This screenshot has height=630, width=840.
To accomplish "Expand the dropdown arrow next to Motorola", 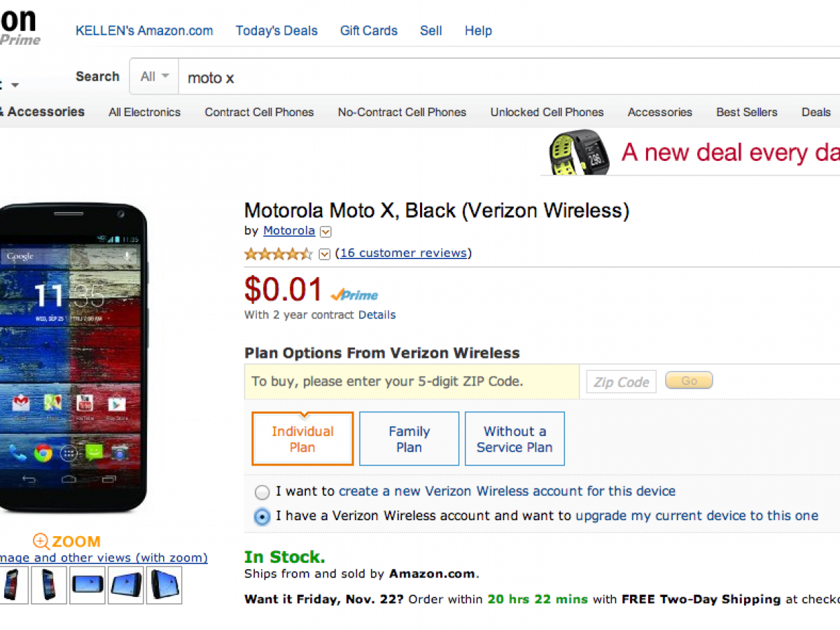I will click(325, 232).
